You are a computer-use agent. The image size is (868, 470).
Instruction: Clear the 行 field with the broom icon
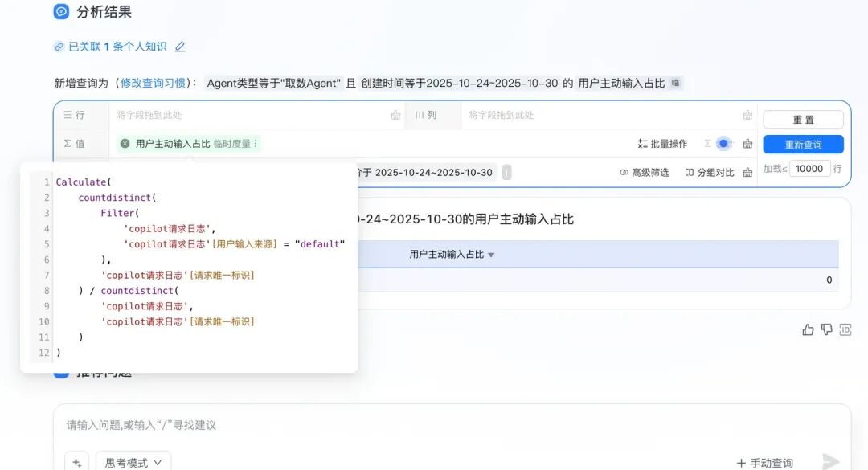coord(395,115)
